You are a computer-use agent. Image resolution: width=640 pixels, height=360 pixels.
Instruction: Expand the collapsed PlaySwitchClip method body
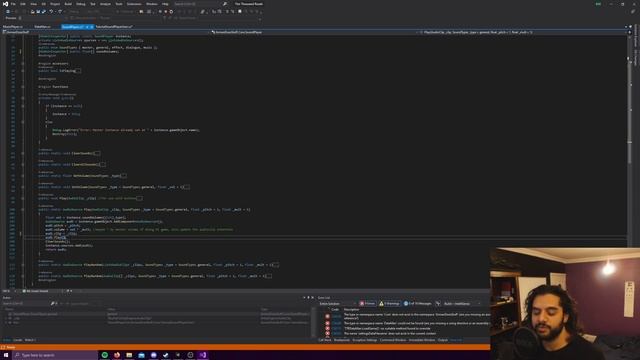coord(139,198)
